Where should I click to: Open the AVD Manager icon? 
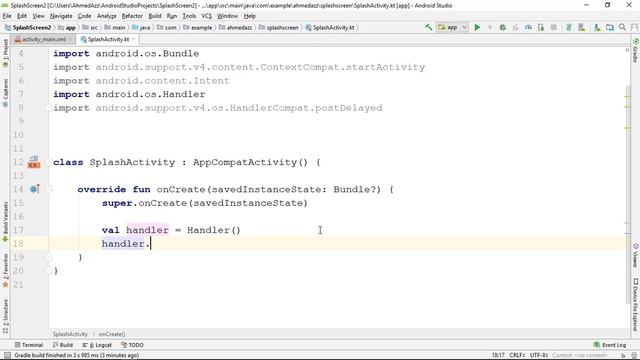point(582,27)
